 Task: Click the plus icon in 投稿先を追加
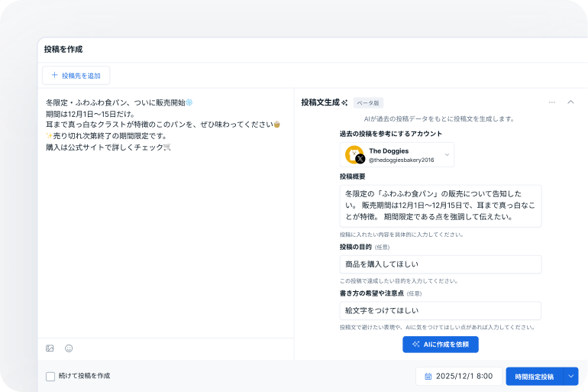54,76
